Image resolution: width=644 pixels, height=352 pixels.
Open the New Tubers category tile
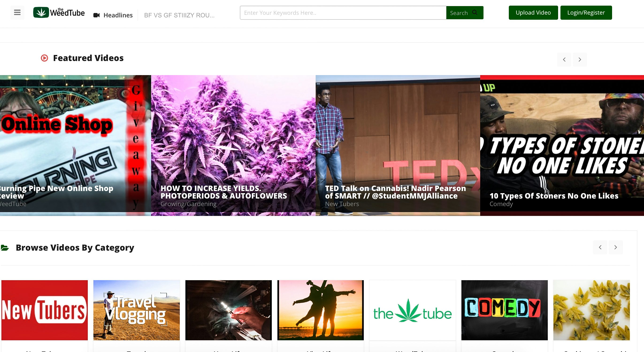coord(44,310)
